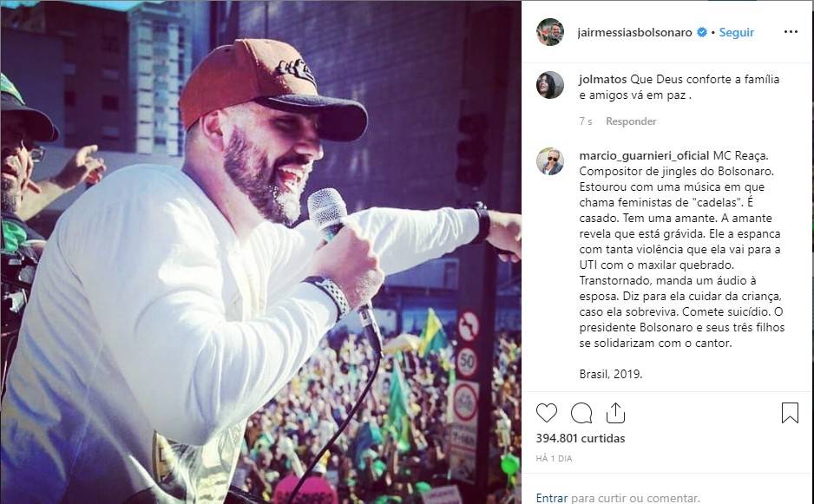This screenshot has height=504, width=814.
Task: Open jolmatos commenter avatar
Action: point(550,85)
